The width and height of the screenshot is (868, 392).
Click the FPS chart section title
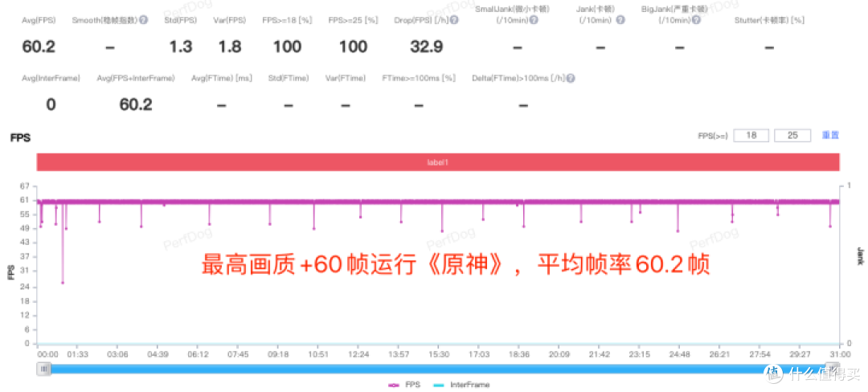20,138
